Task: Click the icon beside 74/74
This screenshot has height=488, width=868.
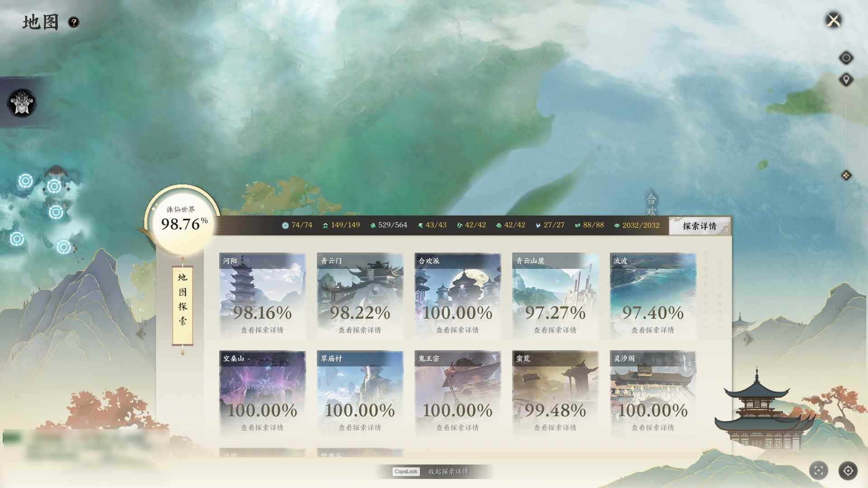Action: pos(285,225)
